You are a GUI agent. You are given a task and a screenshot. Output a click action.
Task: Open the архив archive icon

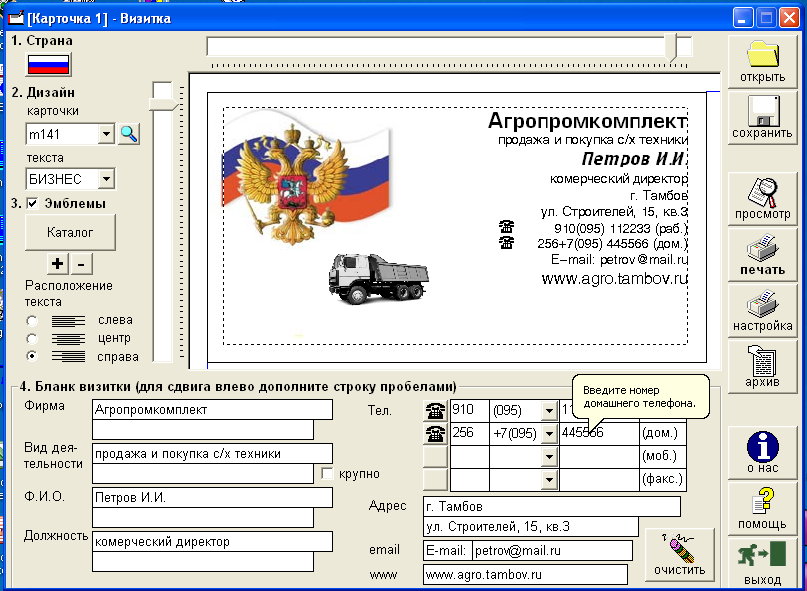762,367
